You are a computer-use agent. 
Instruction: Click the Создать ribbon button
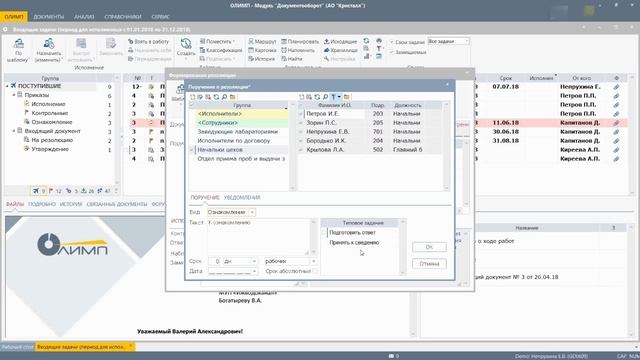click(186, 48)
